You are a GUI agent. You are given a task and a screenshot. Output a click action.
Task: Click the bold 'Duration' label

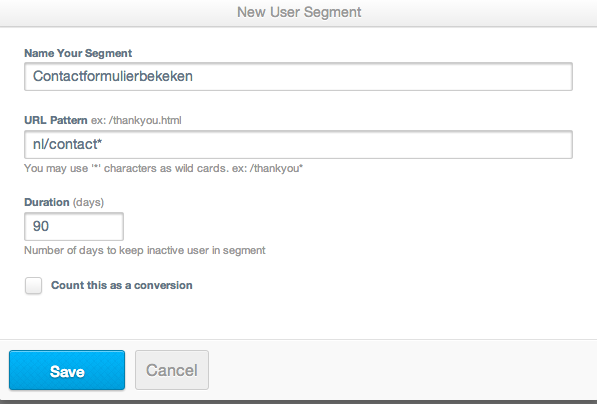point(47,202)
